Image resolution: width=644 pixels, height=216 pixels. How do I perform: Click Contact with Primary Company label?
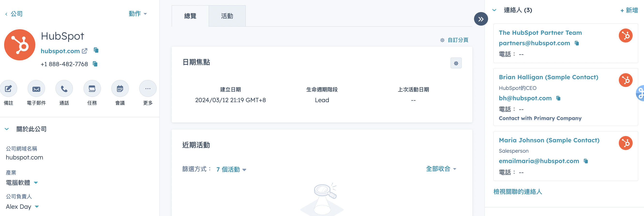click(x=540, y=118)
